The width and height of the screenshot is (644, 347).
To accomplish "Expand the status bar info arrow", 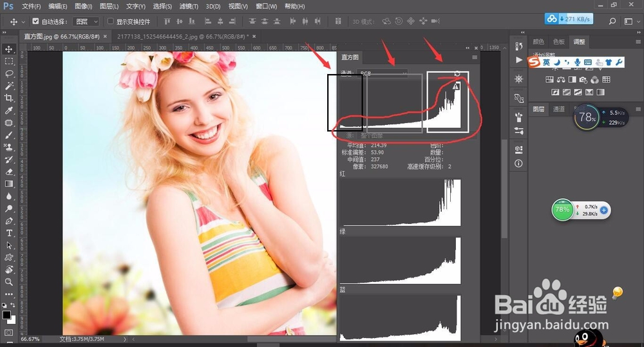I will tap(125, 339).
